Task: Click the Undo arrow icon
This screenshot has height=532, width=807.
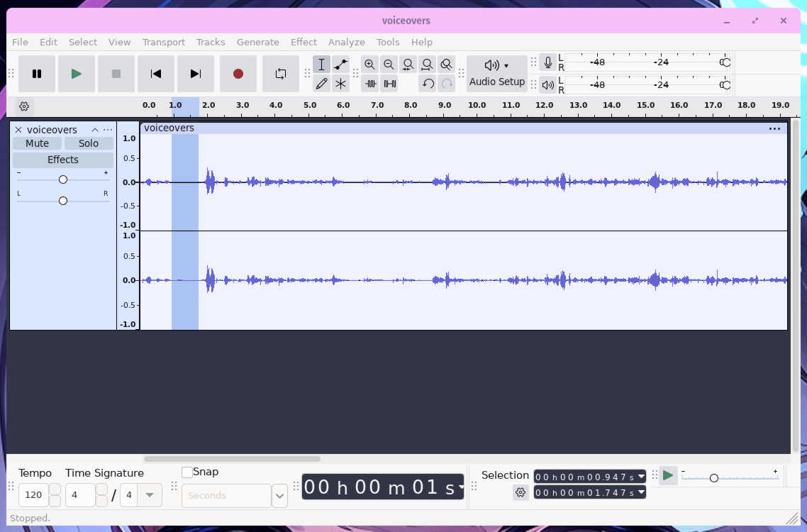Action: [428, 84]
